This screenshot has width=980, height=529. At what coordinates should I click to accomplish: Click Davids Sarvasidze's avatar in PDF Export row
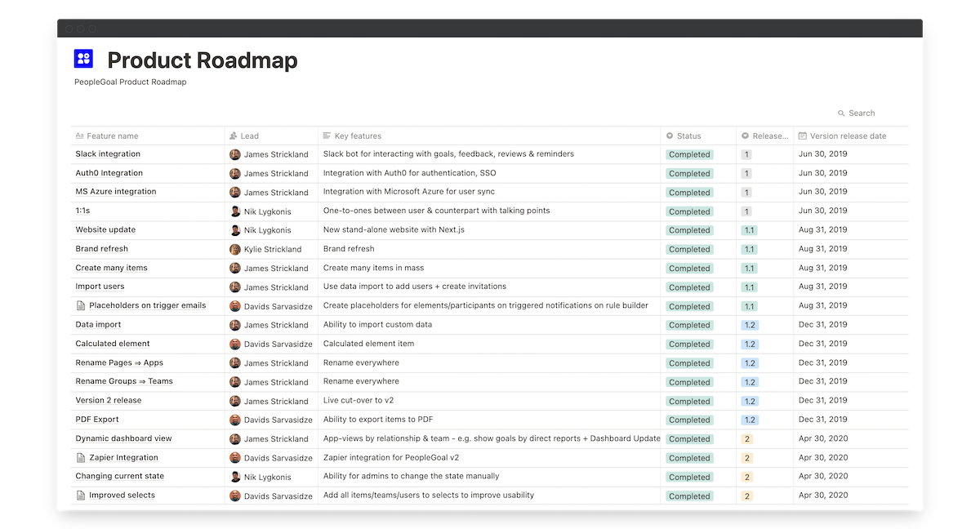235,420
